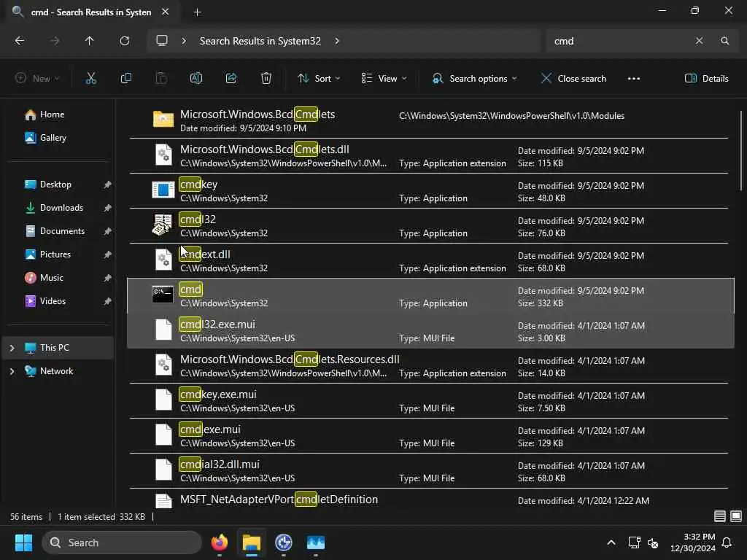
Task: Click the Cut scissors icon
Action: click(90, 79)
